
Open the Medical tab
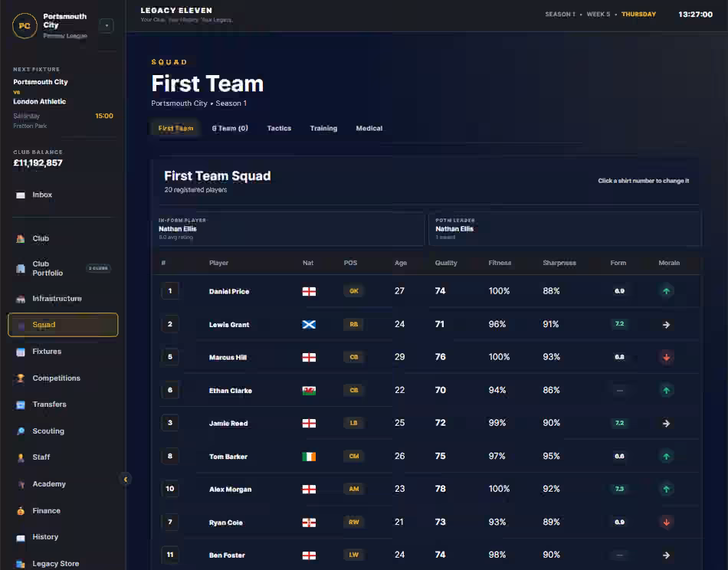tap(369, 128)
